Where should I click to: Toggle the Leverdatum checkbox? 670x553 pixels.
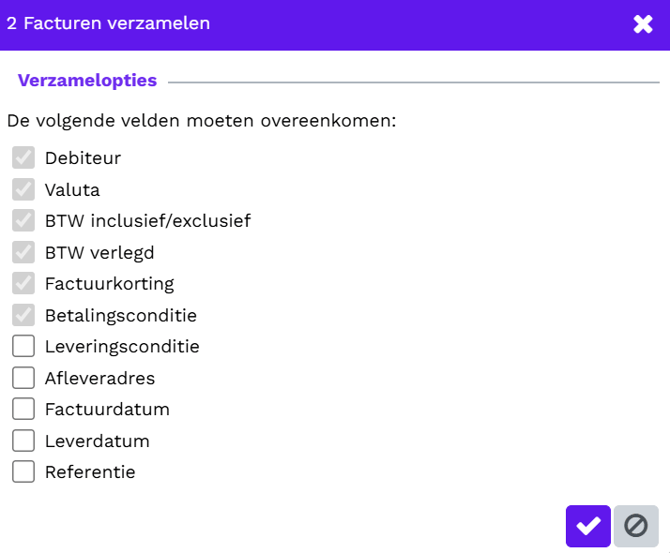click(24, 441)
